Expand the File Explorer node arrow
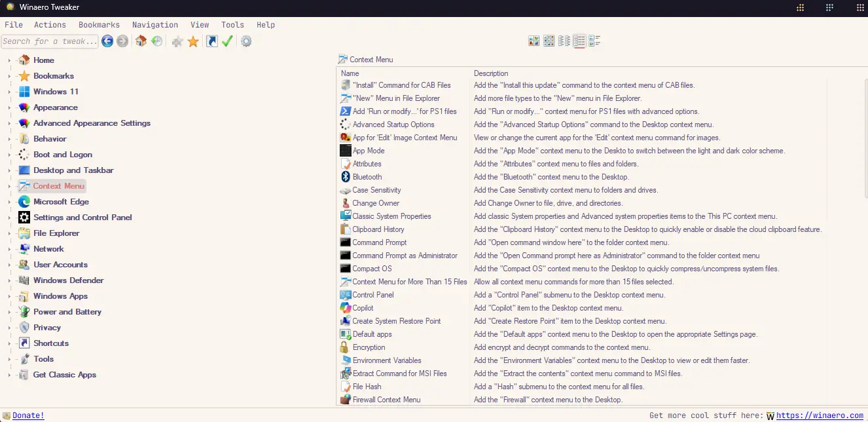 pos(9,233)
